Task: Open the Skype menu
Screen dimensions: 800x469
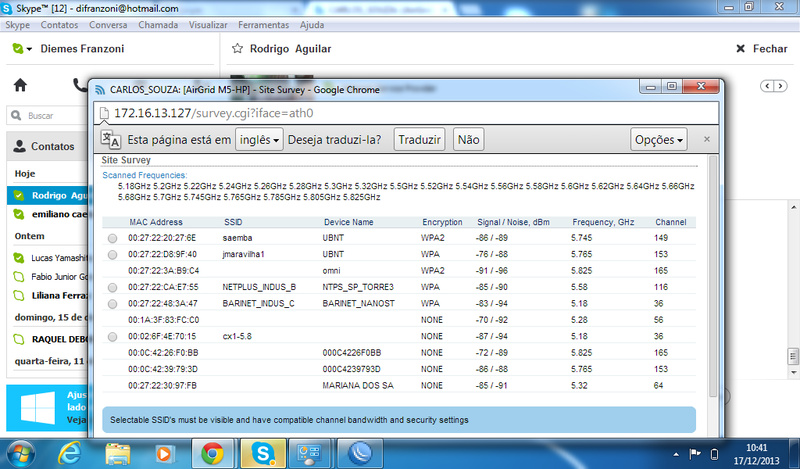Action: pyautogui.click(x=17, y=25)
